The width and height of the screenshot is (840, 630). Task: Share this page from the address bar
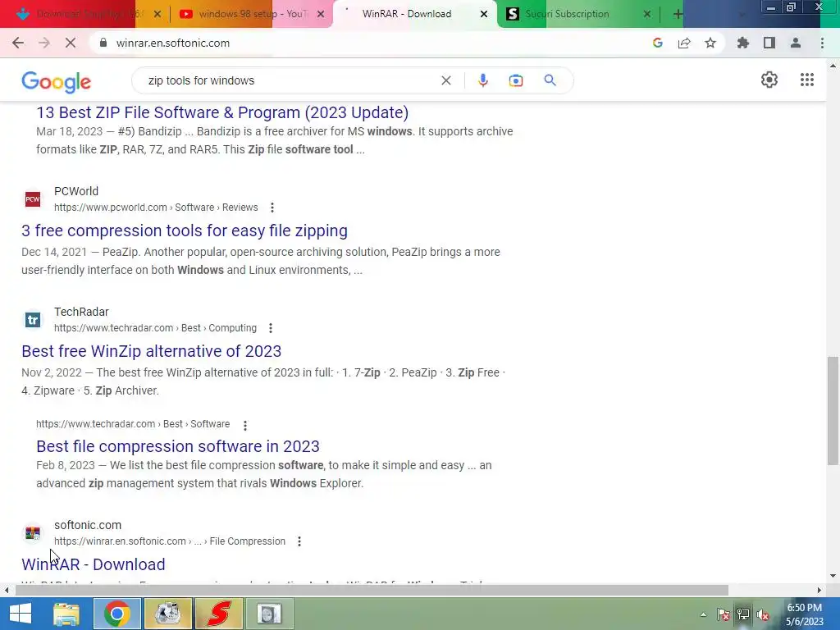684,43
